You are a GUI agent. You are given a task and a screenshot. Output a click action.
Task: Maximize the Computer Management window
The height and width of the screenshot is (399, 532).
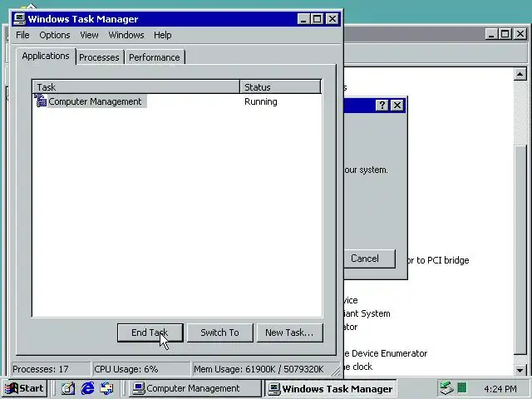[505, 34]
